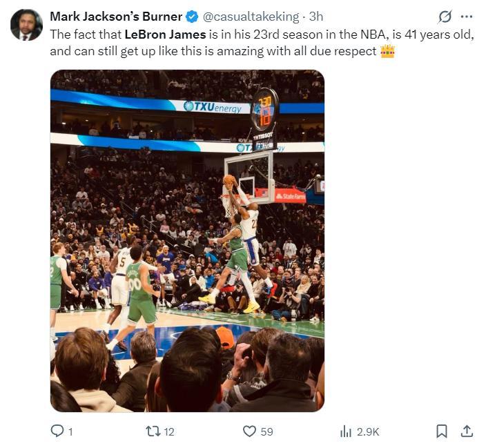Click the blue verified checkmark badge
Viewport: 486px width, 448px height.
[192, 17]
